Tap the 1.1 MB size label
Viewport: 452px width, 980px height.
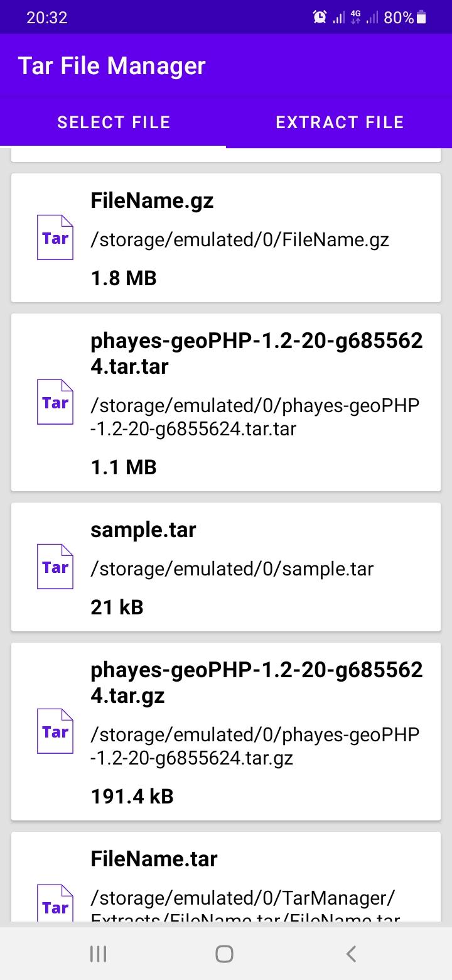tap(124, 467)
